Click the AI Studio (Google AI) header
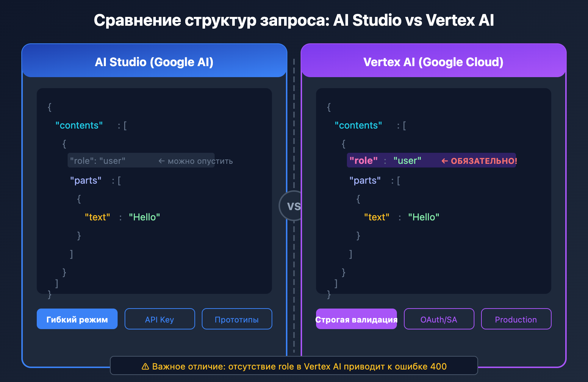588x382 pixels. pos(154,62)
